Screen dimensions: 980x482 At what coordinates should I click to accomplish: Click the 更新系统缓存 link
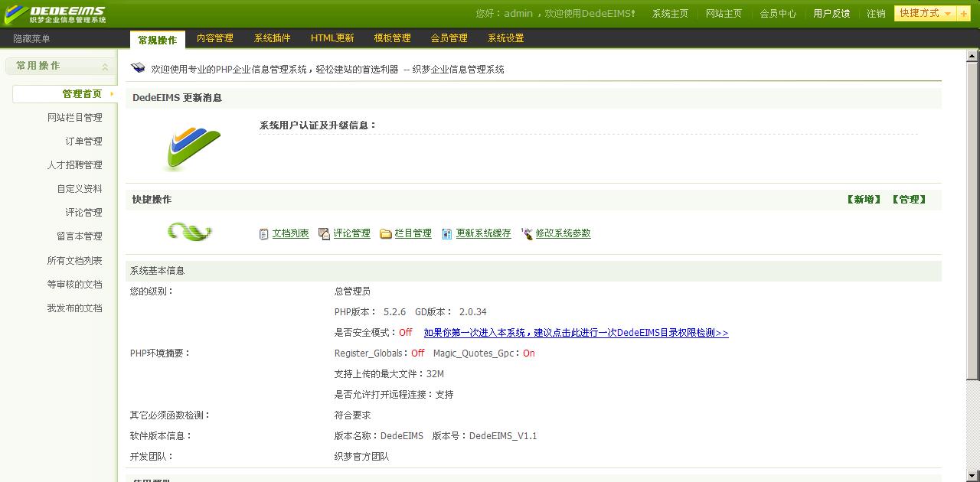[484, 234]
